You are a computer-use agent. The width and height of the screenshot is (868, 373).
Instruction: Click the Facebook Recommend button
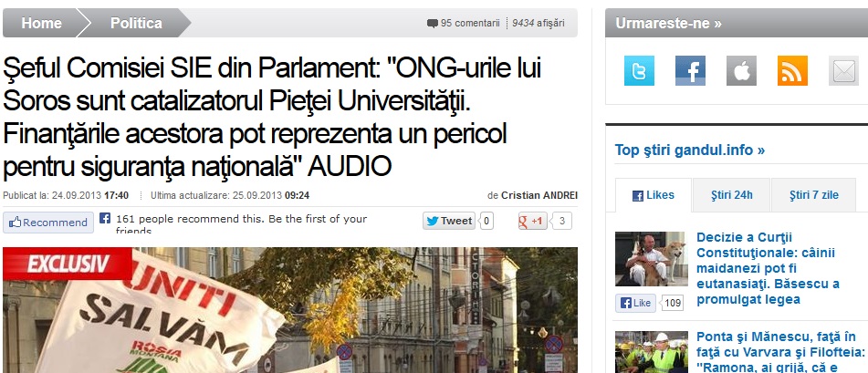[x=48, y=223]
